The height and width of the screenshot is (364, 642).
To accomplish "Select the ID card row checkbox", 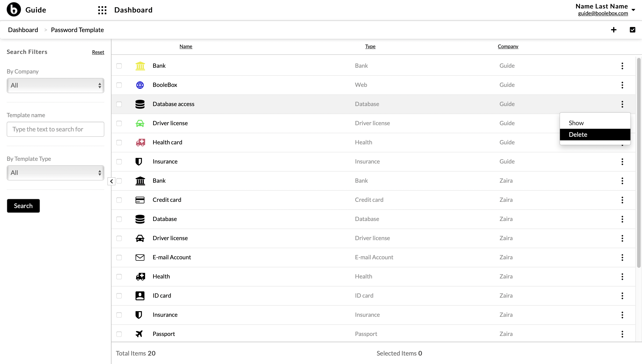I will click(119, 296).
